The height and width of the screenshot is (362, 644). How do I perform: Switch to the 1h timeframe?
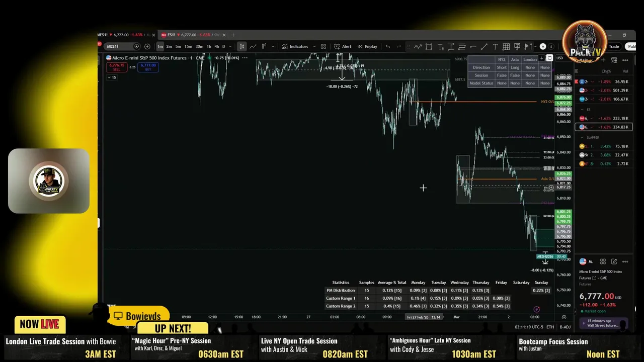click(x=209, y=46)
